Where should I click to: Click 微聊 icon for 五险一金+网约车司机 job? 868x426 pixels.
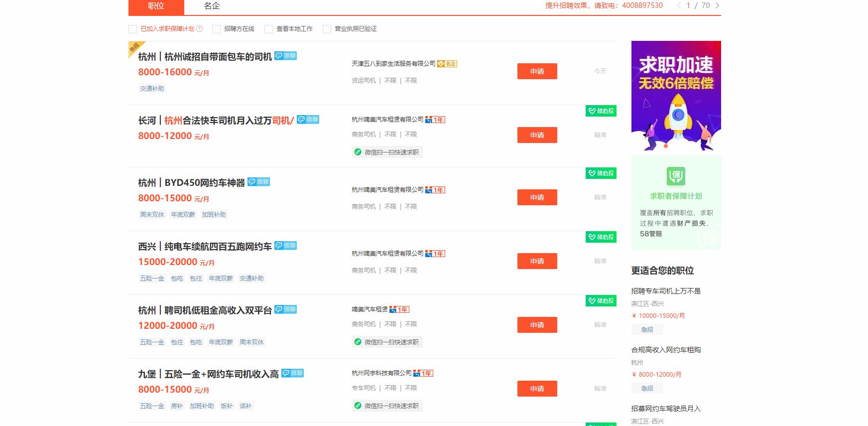coord(293,373)
